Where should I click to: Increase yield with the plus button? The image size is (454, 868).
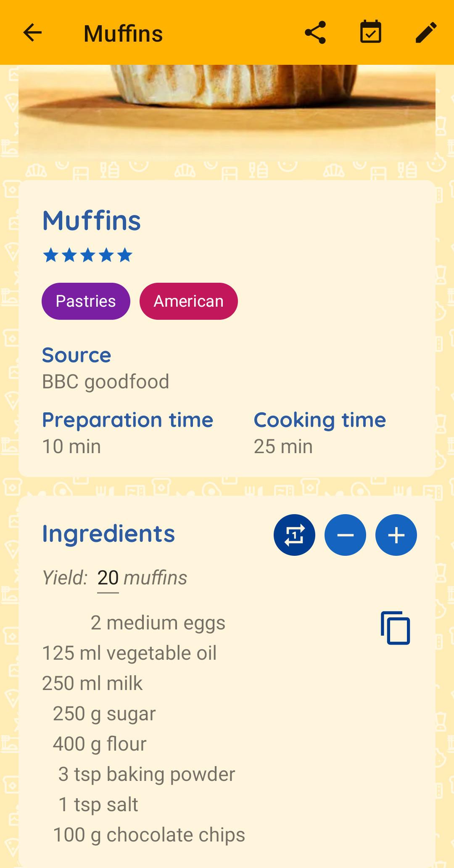click(x=396, y=535)
